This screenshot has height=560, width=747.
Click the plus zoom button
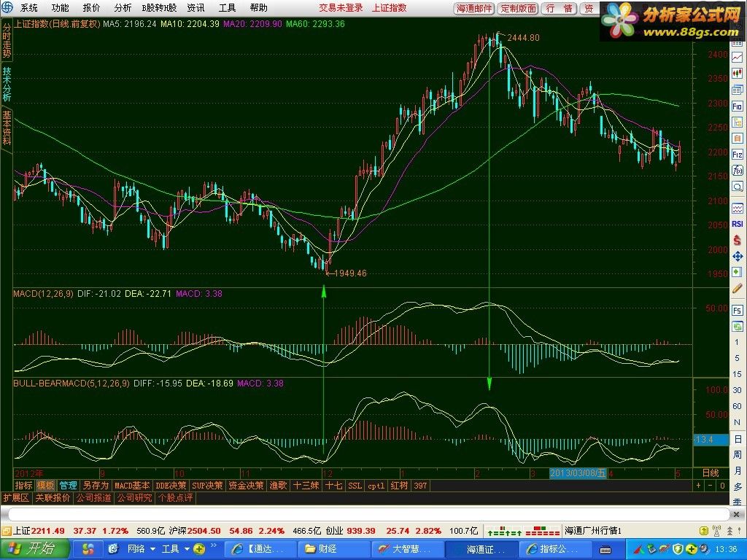pyautogui.click(x=699, y=486)
